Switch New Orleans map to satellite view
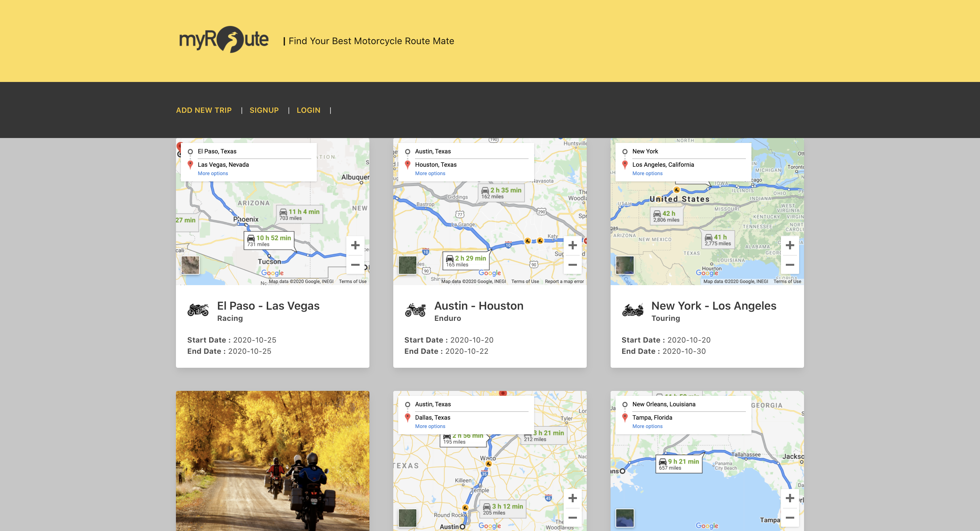This screenshot has width=980, height=531. [625, 518]
